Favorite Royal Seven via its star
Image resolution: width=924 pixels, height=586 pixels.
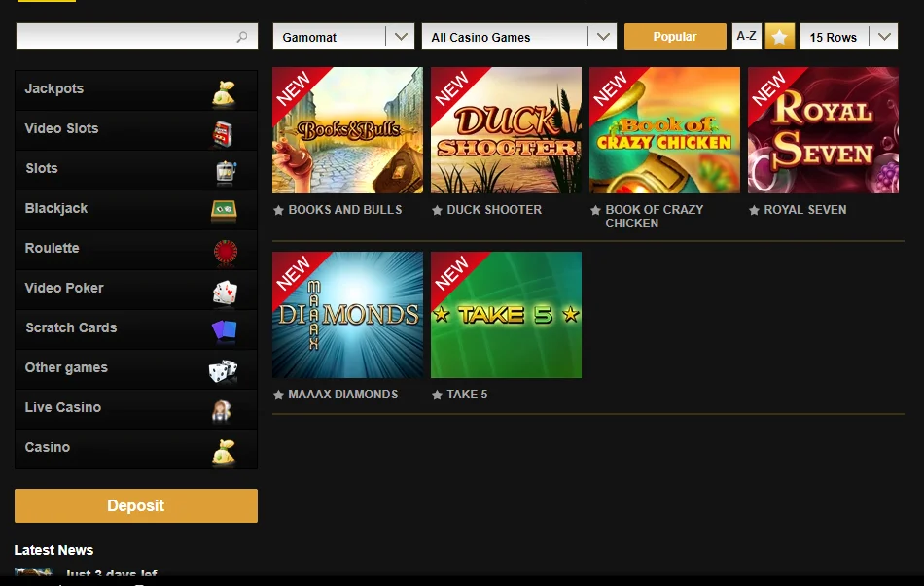coord(754,210)
